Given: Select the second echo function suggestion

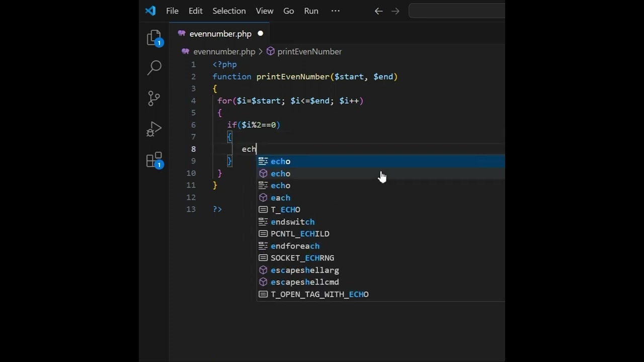Looking at the screenshot, I should click(x=381, y=173).
